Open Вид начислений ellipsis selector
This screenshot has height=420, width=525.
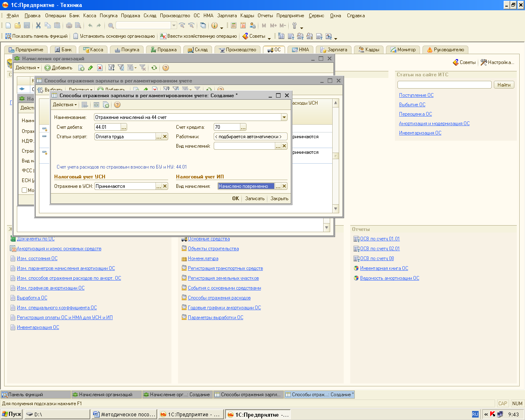pyautogui.click(x=278, y=146)
